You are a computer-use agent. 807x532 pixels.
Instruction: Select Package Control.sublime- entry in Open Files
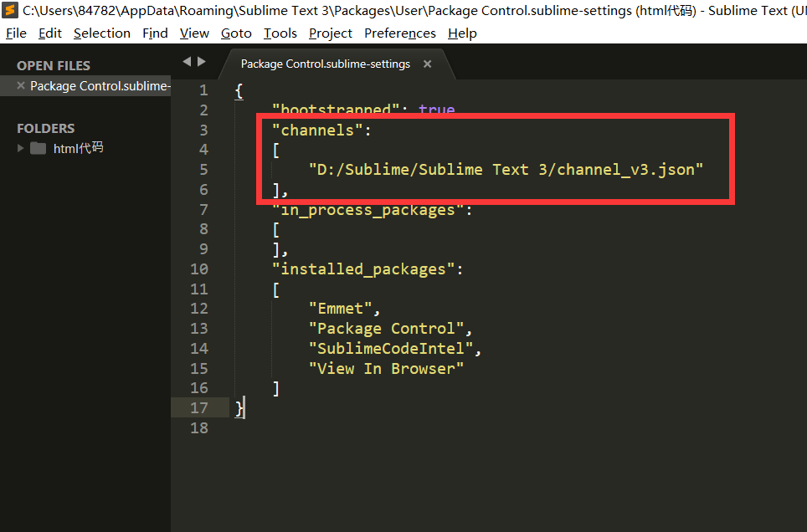(100, 86)
